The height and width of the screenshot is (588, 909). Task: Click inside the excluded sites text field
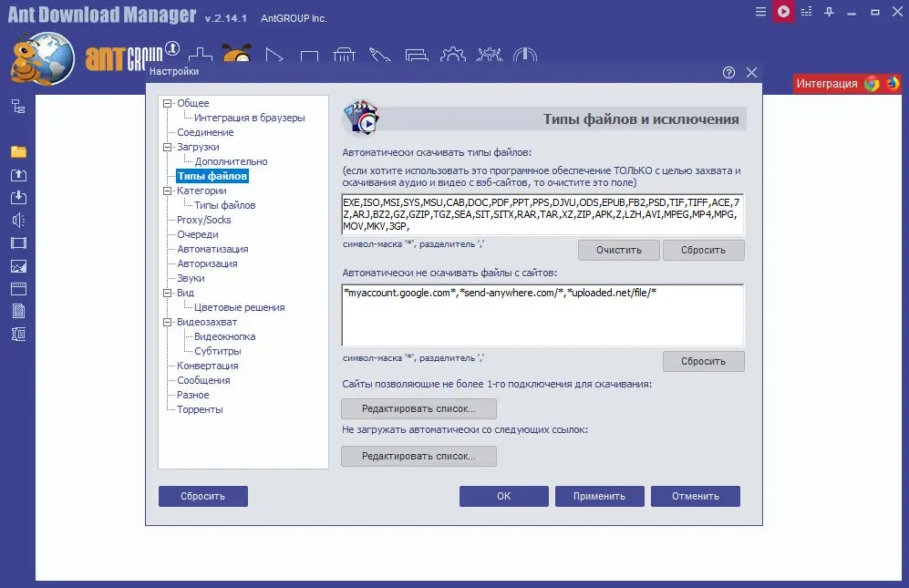click(542, 315)
